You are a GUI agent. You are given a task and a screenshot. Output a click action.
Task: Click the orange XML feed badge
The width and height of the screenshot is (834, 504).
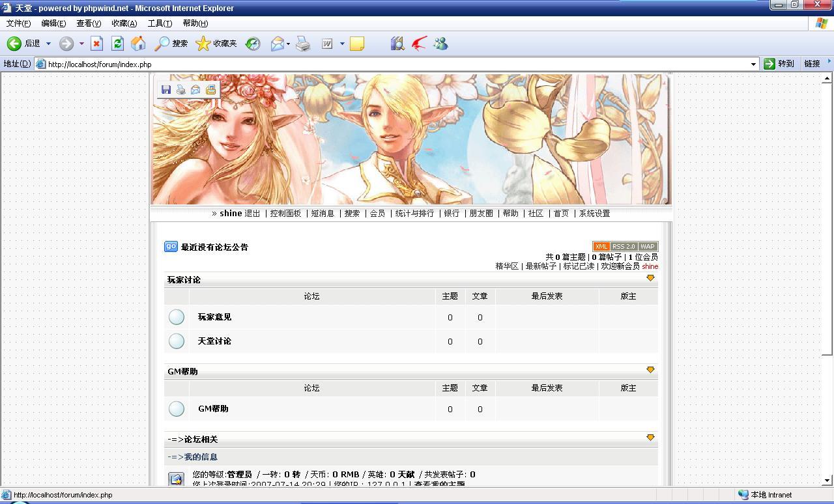601,246
